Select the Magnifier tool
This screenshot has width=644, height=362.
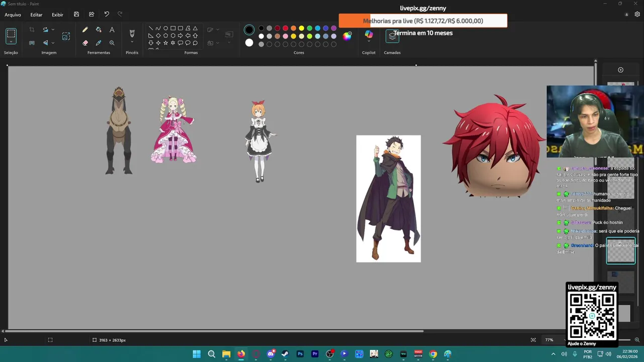(x=112, y=43)
